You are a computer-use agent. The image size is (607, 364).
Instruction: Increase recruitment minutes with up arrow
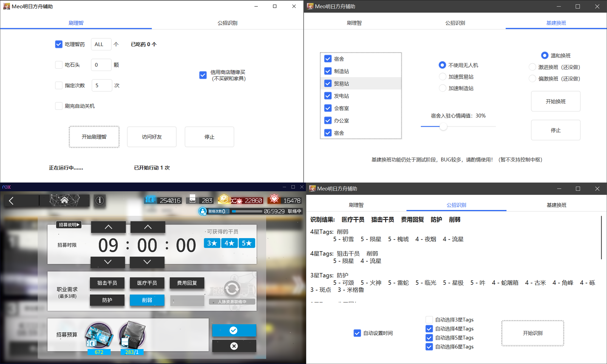coord(148,227)
